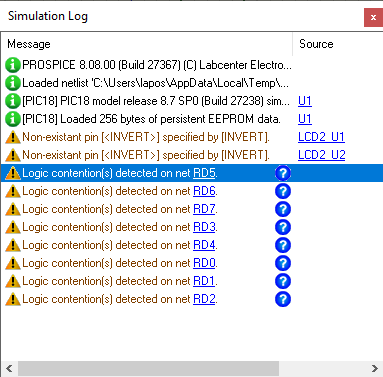The image size is (383, 377).
Task: Click warning icon on LCD2_U1 Non-existant pin row
Action: click(13, 137)
